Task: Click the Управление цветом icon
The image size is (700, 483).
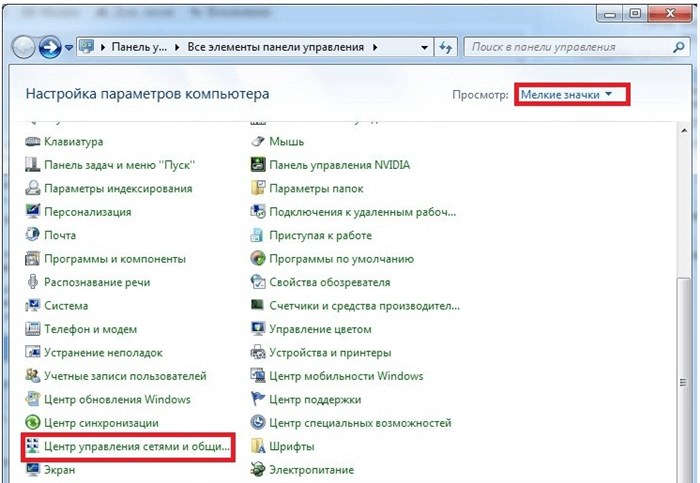Action: (258, 329)
